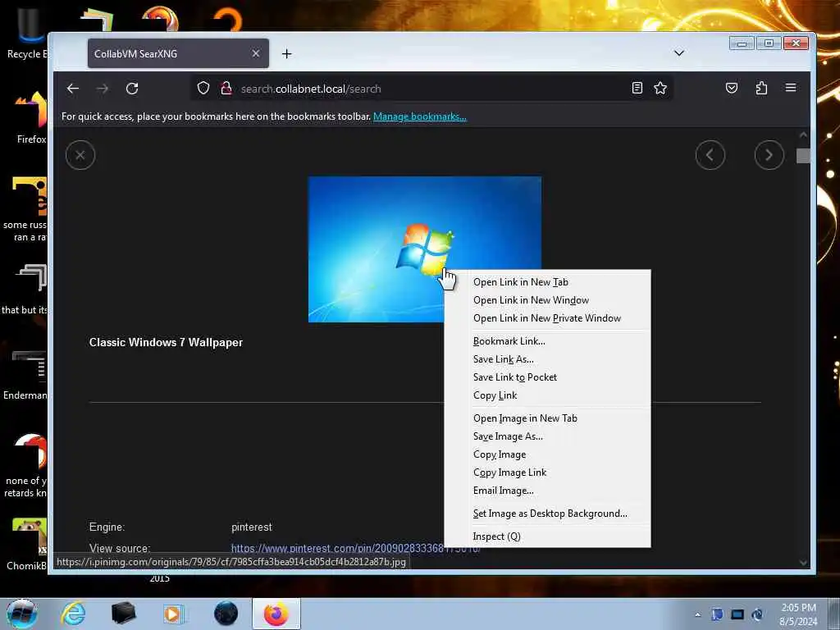Open the Windows Start orb
840x630 pixels.
[x=21, y=614]
